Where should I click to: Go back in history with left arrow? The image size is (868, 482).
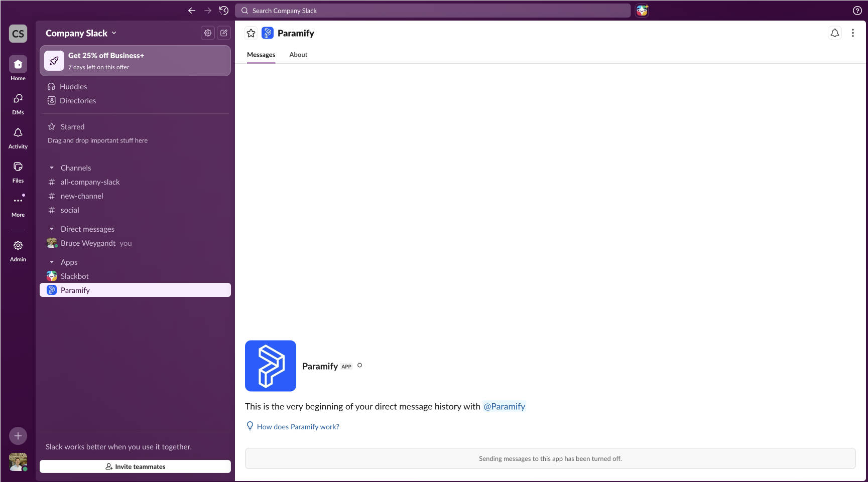[x=192, y=11]
